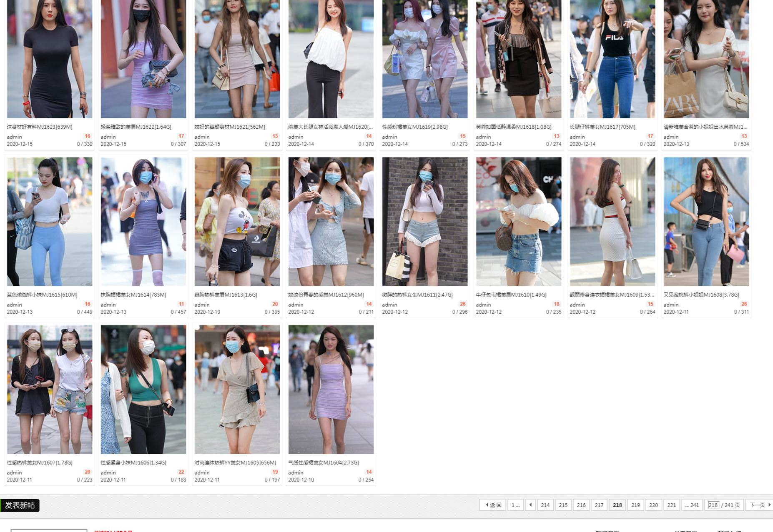Screen dimensions: 773x532
Task: Open thumbnail of post MJ1620
Action: (331, 58)
